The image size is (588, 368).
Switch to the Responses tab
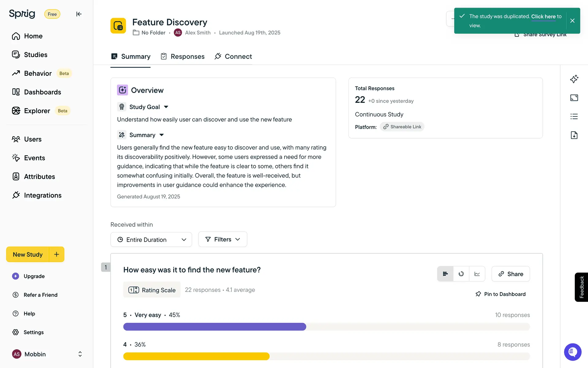[x=183, y=56]
